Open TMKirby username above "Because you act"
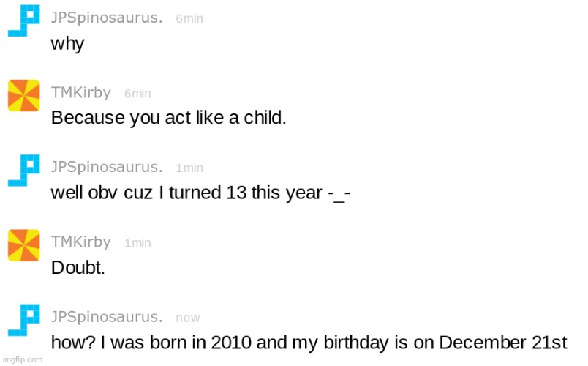The image size is (588, 366). pyautogui.click(x=81, y=93)
